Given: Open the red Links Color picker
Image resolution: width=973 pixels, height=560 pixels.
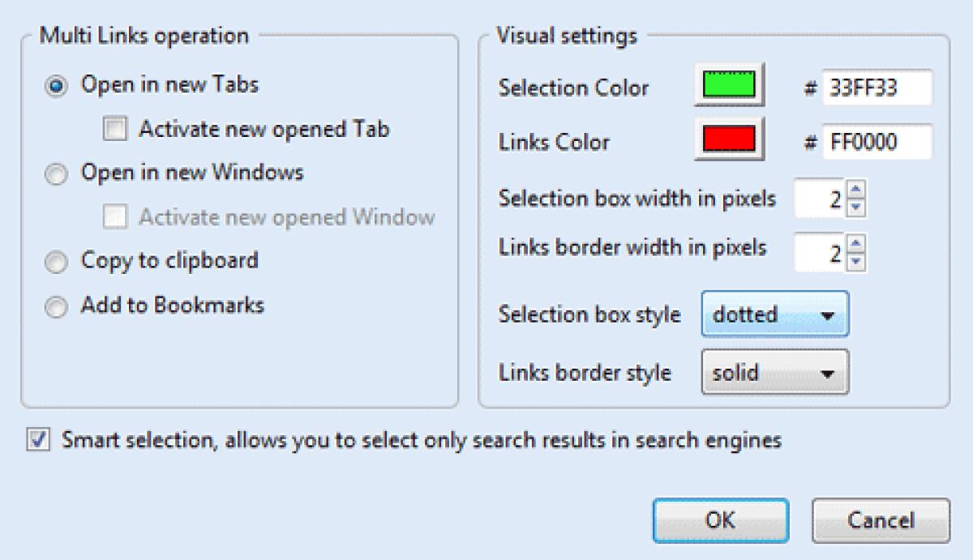Looking at the screenshot, I should tap(730, 140).
